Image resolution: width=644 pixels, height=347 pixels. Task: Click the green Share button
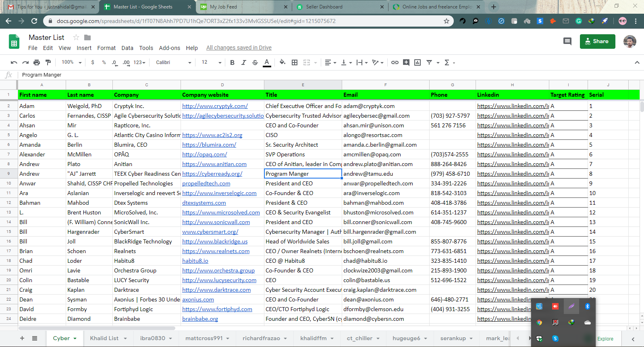point(597,41)
